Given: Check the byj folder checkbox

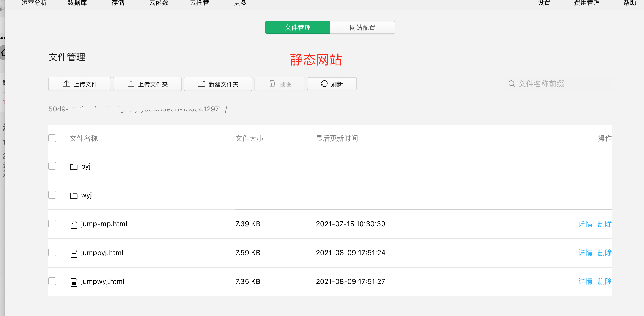Looking at the screenshot, I should pos(52,166).
